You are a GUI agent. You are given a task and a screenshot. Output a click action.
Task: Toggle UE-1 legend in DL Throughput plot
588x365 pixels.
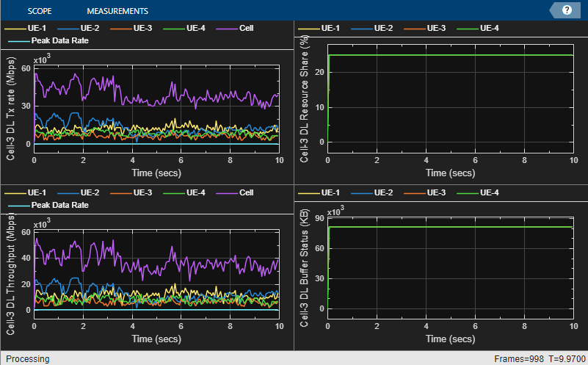click(x=25, y=192)
